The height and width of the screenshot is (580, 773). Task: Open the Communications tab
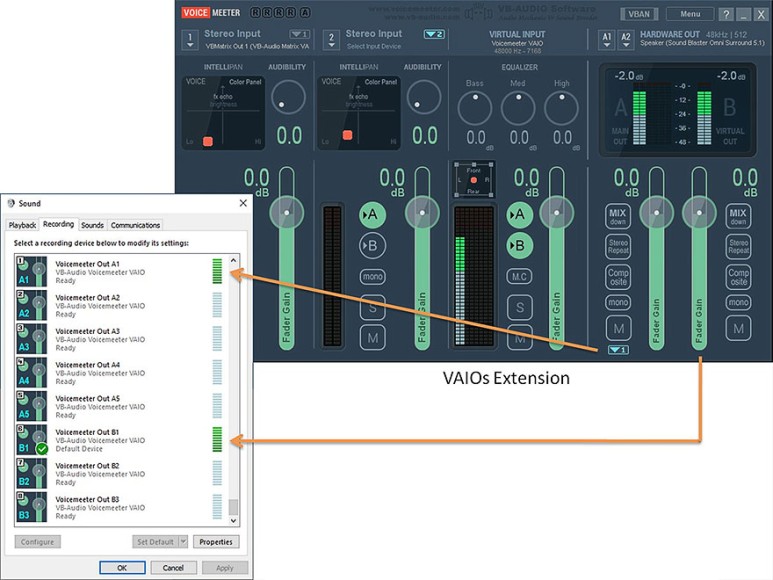click(135, 225)
